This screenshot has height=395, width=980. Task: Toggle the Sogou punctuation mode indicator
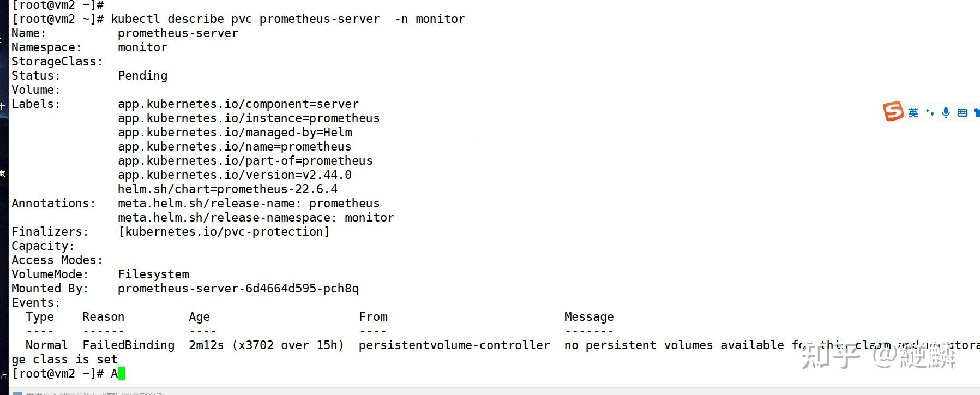pos(930,112)
